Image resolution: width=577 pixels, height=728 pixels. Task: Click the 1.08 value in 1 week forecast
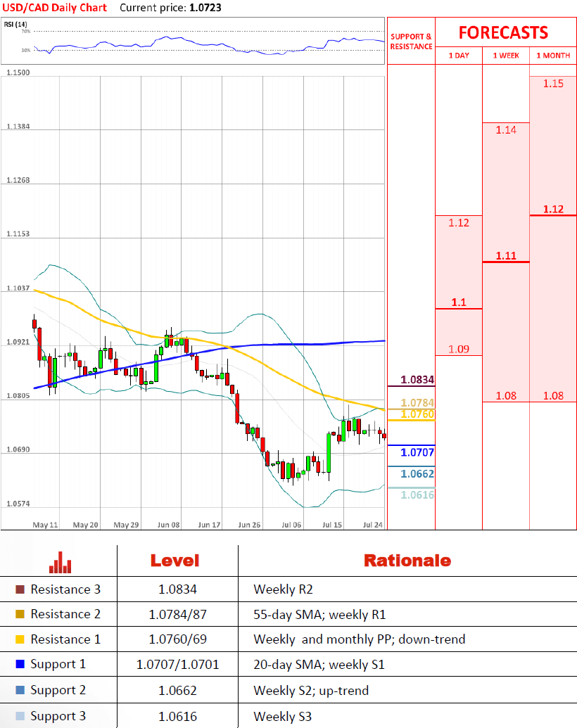(x=506, y=396)
